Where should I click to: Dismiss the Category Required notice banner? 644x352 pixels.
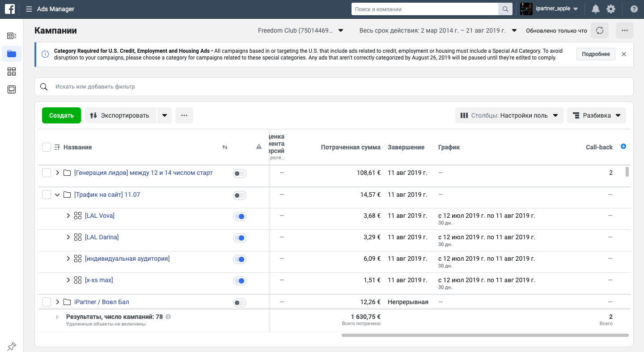click(624, 54)
